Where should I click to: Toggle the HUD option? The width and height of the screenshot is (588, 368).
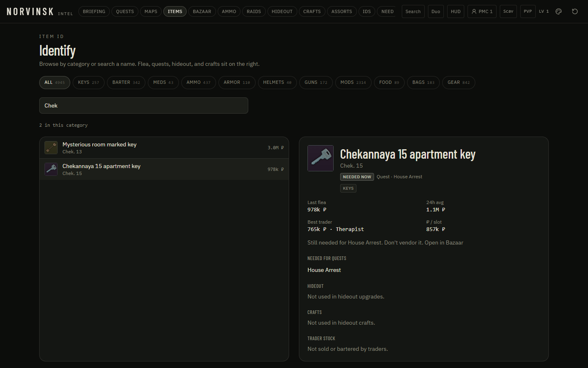(456, 11)
